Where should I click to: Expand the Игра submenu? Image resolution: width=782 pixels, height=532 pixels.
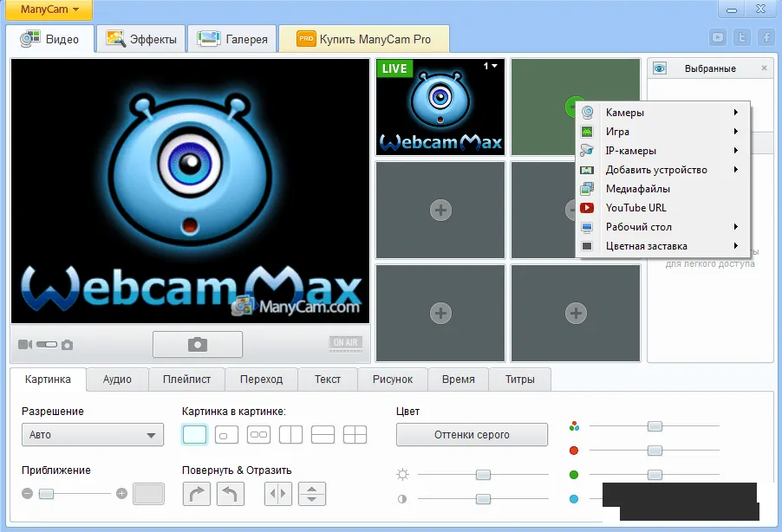point(663,132)
